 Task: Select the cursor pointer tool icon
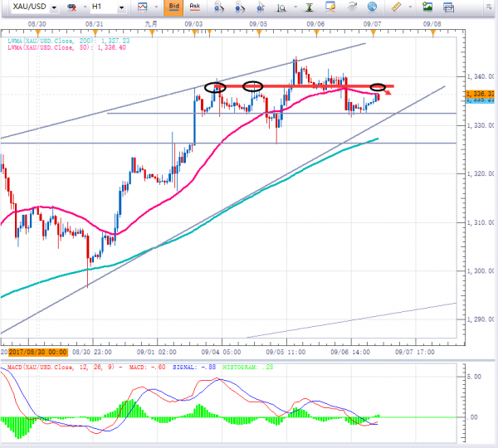coord(261,7)
